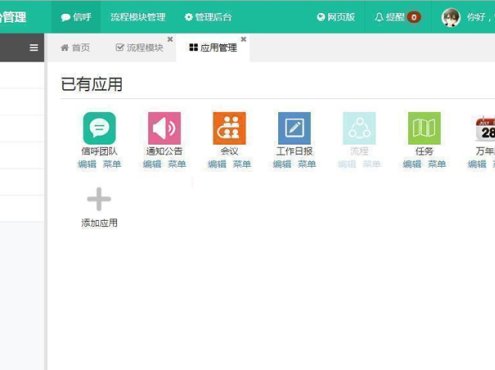Screen dimensions: 495x370
Task: Click 编辑 under 任务
Action: point(412,164)
